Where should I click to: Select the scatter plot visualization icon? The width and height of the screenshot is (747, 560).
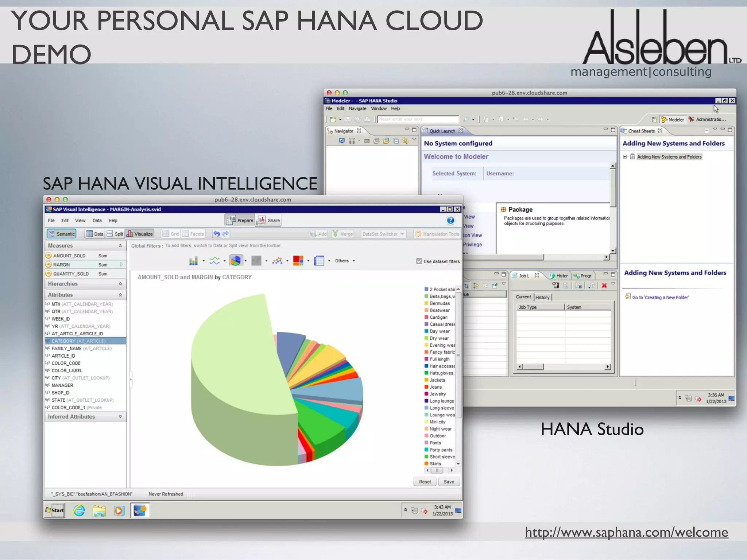(x=277, y=261)
